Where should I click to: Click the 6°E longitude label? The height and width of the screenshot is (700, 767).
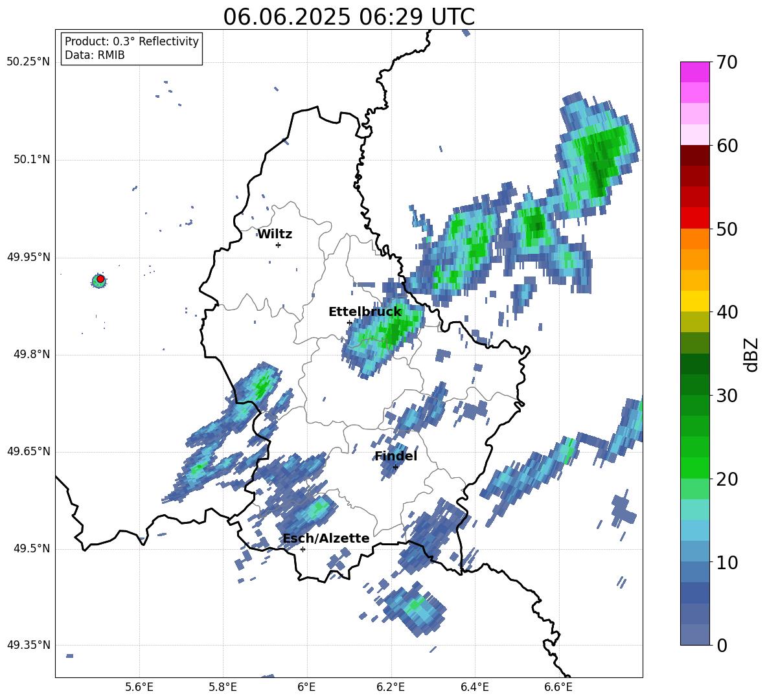pos(306,687)
